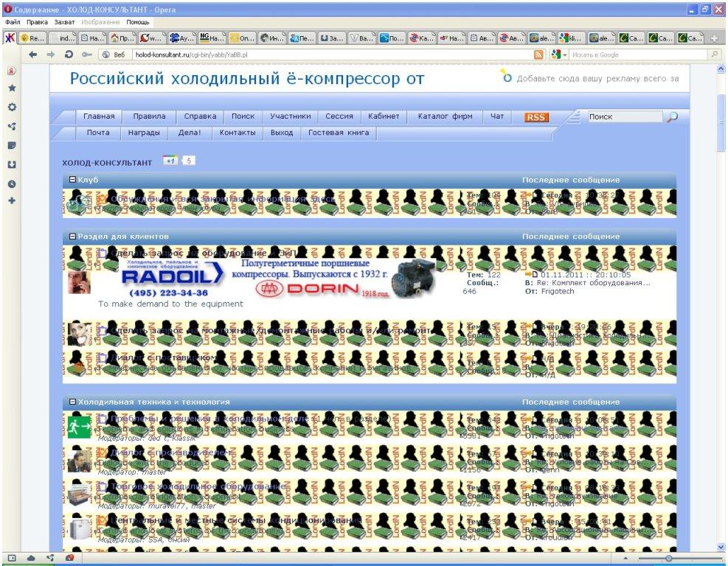Switch to the tab labeled По...

click(x=392, y=38)
